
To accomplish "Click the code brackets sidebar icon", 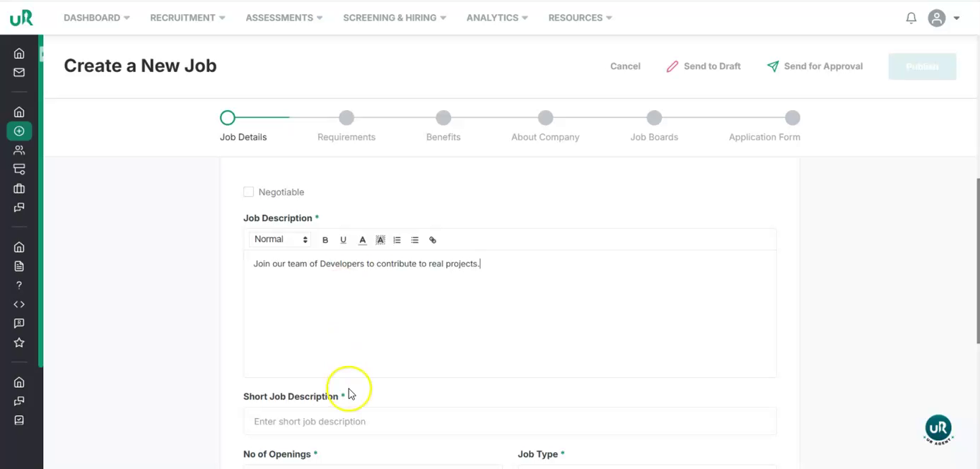I will 19,304.
